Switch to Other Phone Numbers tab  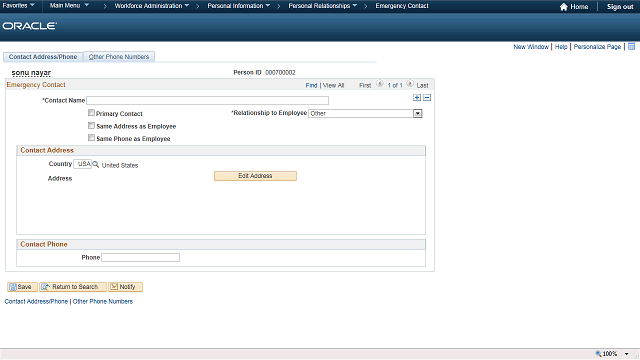(119, 57)
